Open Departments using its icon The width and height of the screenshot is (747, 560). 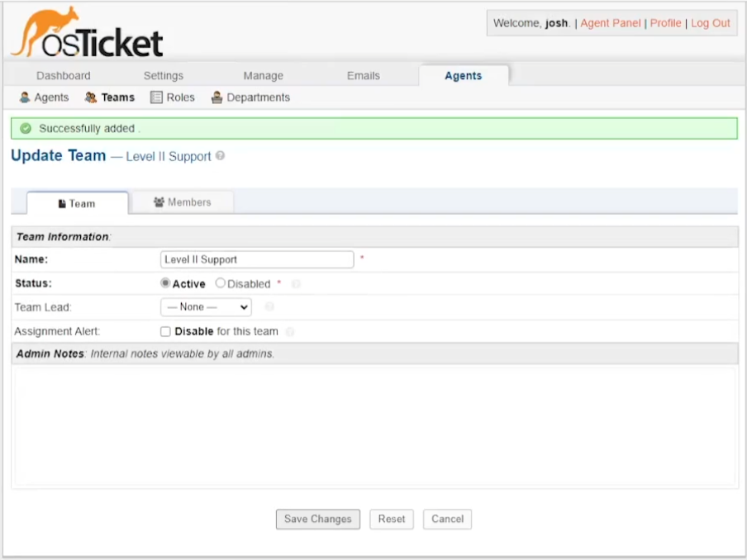(216, 97)
